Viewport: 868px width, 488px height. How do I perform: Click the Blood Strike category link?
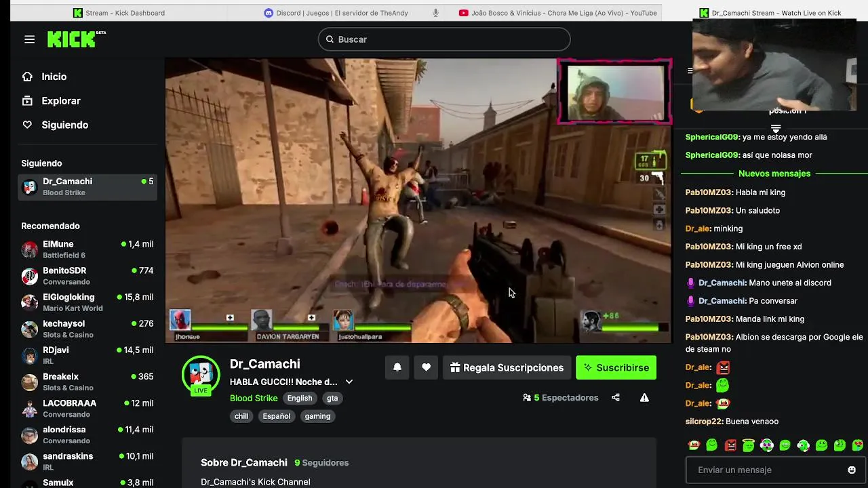(254, 399)
